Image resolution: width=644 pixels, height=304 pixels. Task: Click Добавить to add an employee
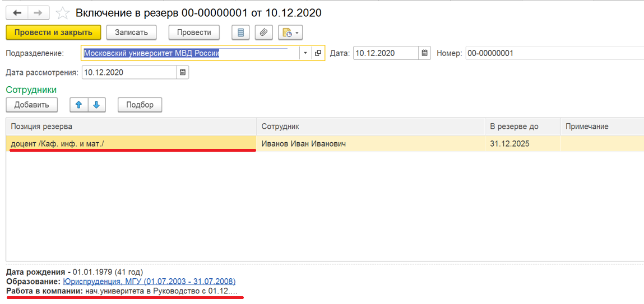pyautogui.click(x=31, y=105)
